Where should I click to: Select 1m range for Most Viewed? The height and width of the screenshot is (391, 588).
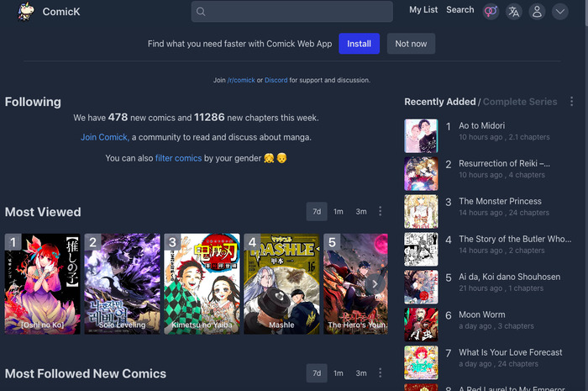click(339, 212)
